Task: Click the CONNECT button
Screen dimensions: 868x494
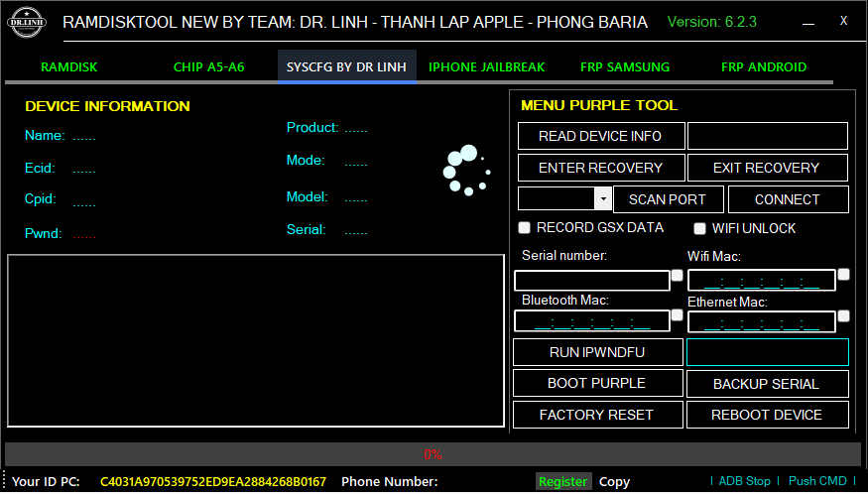Action: tap(789, 199)
